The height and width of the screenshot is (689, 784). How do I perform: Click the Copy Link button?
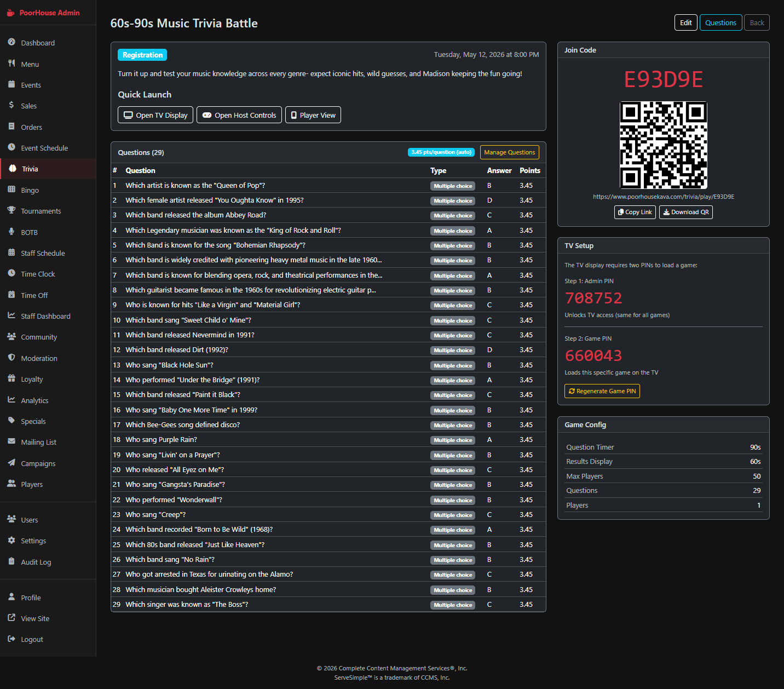pyautogui.click(x=635, y=212)
